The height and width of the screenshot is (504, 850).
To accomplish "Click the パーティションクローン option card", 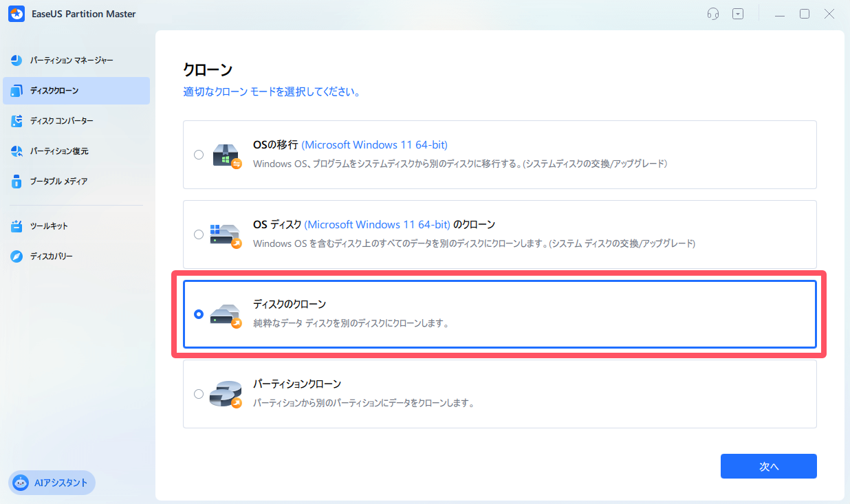I will (500, 393).
